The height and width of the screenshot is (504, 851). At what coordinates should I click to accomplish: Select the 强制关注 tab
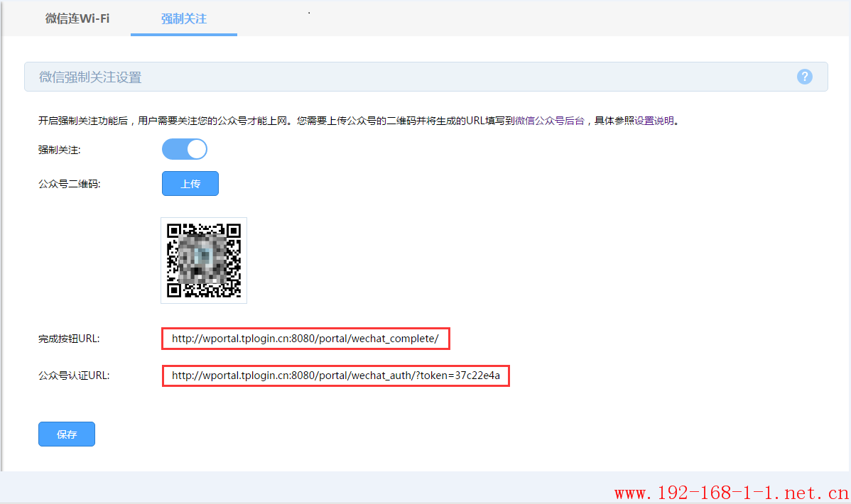pos(184,18)
